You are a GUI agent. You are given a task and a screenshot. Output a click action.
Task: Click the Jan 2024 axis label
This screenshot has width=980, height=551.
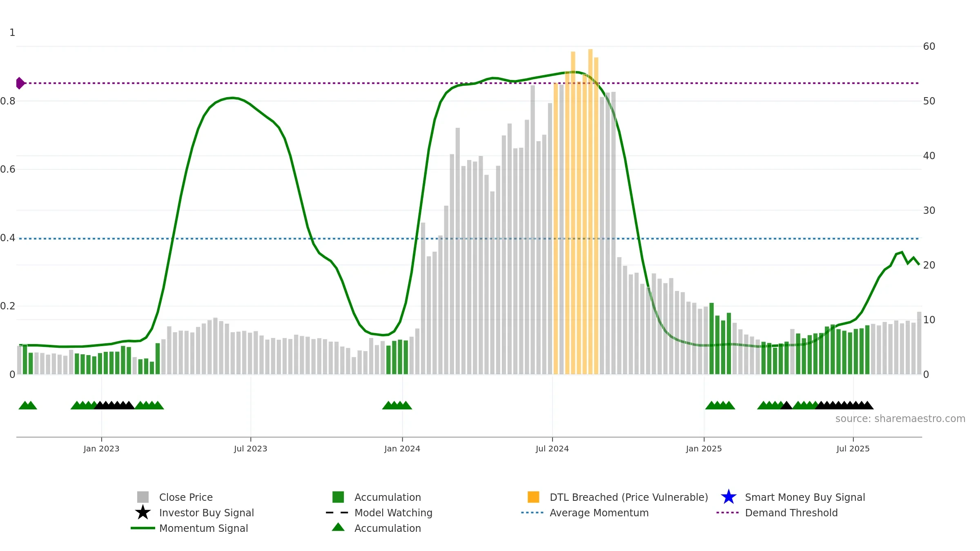pyautogui.click(x=402, y=449)
